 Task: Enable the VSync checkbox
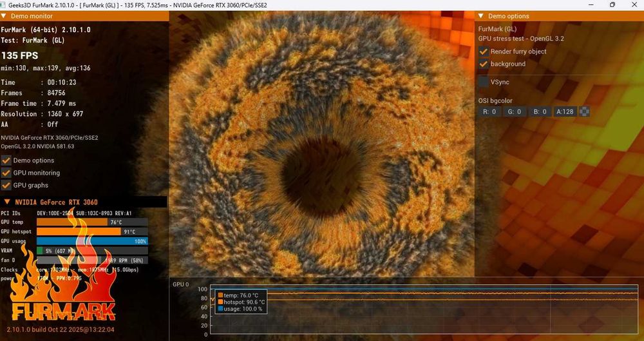point(484,82)
